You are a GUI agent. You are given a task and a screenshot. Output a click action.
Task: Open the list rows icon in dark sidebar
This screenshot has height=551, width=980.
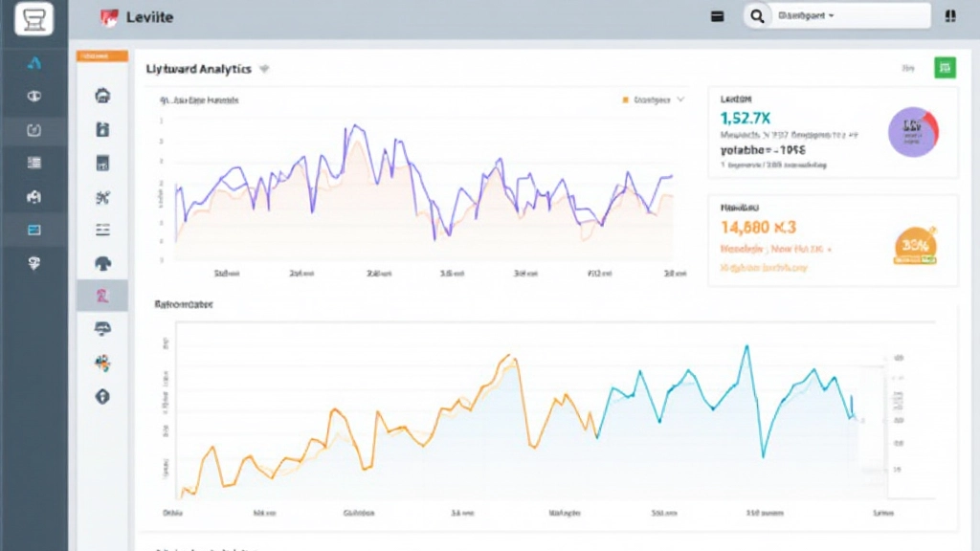[34, 163]
